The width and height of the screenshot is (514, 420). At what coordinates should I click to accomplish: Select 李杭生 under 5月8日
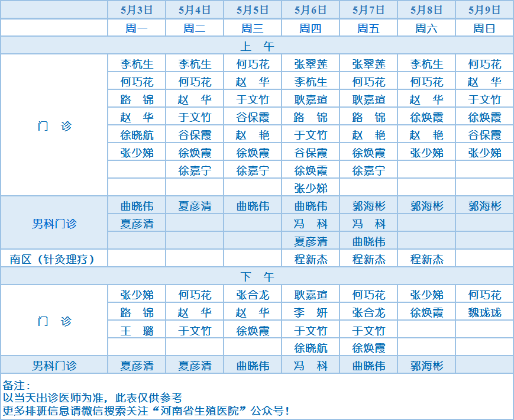pyautogui.click(x=426, y=64)
